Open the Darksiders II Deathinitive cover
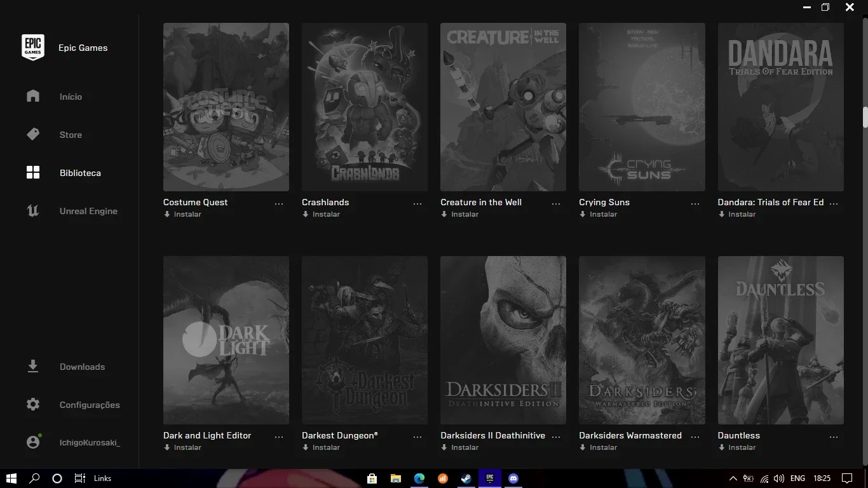This screenshot has height=488, width=868. pyautogui.click(x=503, y=340)
